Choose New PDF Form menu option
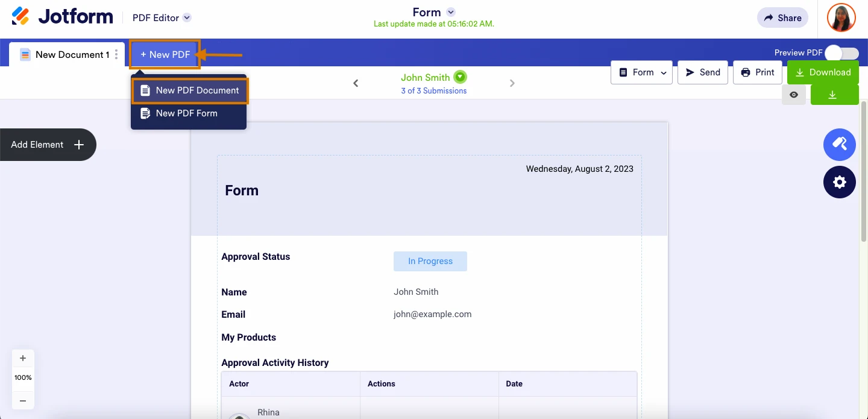Image resolution: width=868 pixels, height=419 pixels. coord(186,113)
